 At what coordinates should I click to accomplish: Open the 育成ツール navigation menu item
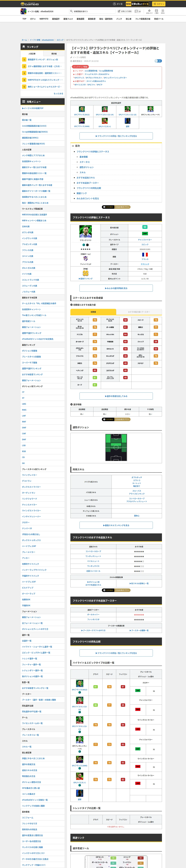(x=159, y=19)
